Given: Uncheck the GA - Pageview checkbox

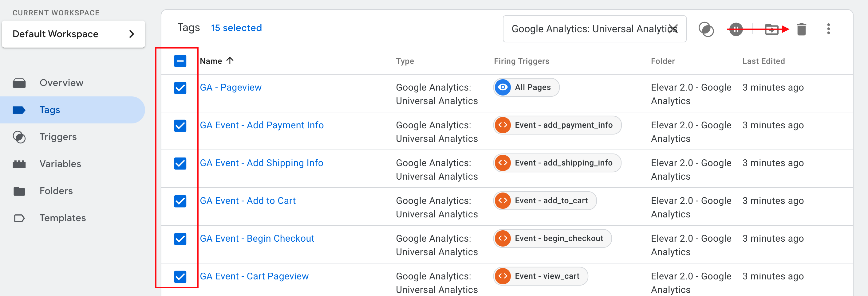Looking at the screenshot, I should [x=180, y=88].
